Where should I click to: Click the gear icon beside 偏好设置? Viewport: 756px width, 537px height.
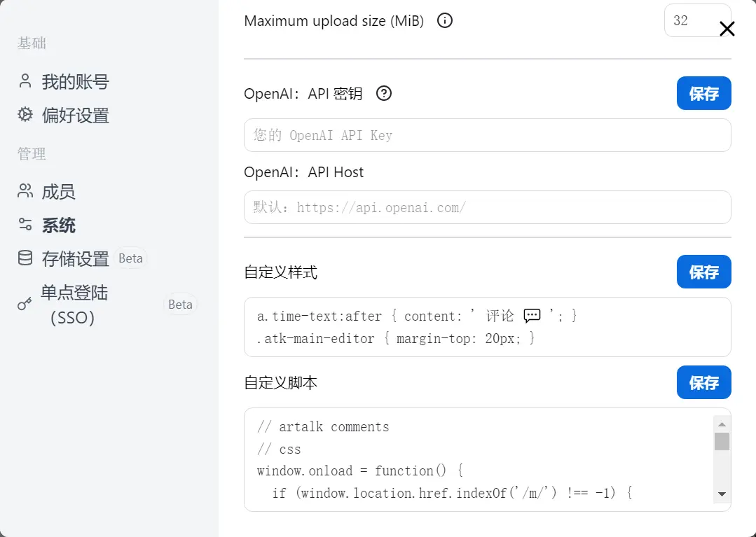click(25, 115)
